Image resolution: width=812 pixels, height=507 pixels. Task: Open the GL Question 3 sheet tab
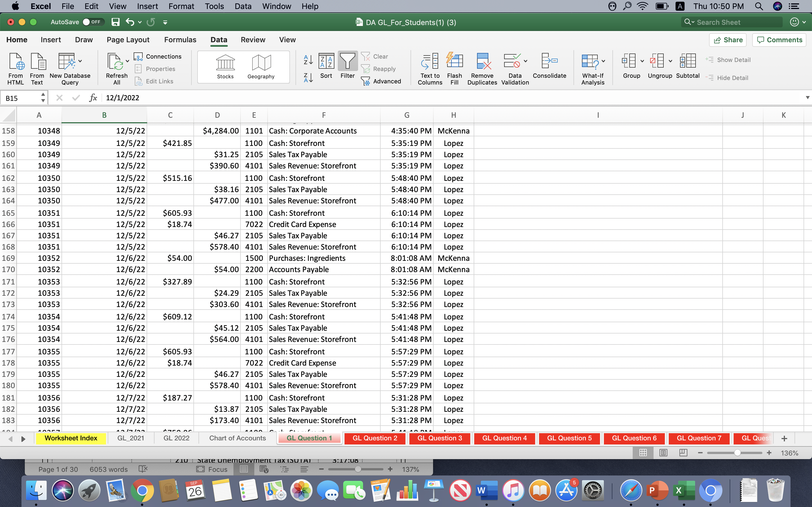click(x=440, y=438)
